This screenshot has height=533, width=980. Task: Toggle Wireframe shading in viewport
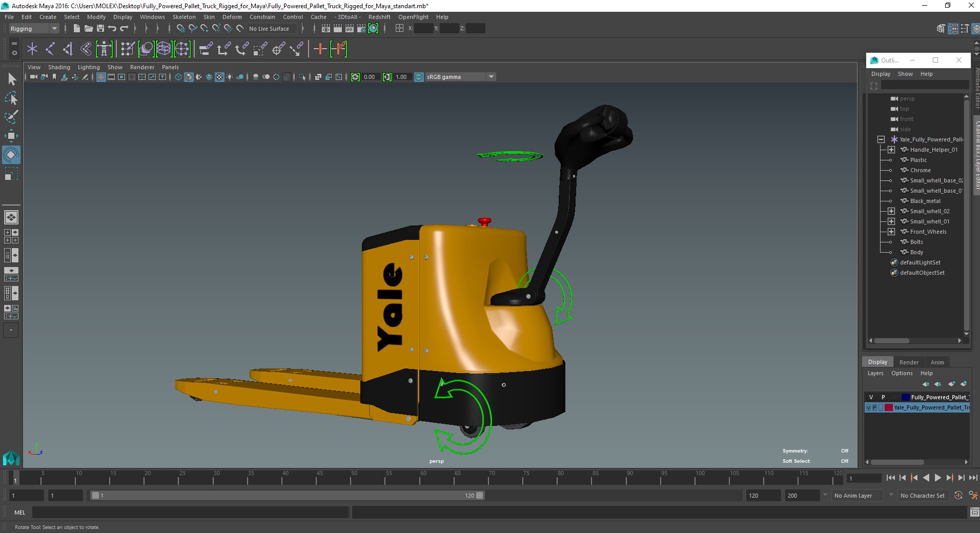(x=178, y=77)
